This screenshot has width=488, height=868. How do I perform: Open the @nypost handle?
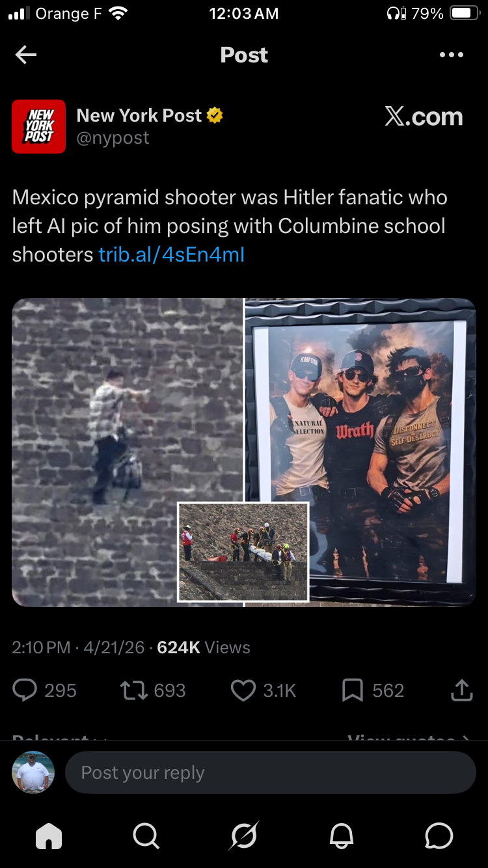click(x=113, y=138)
